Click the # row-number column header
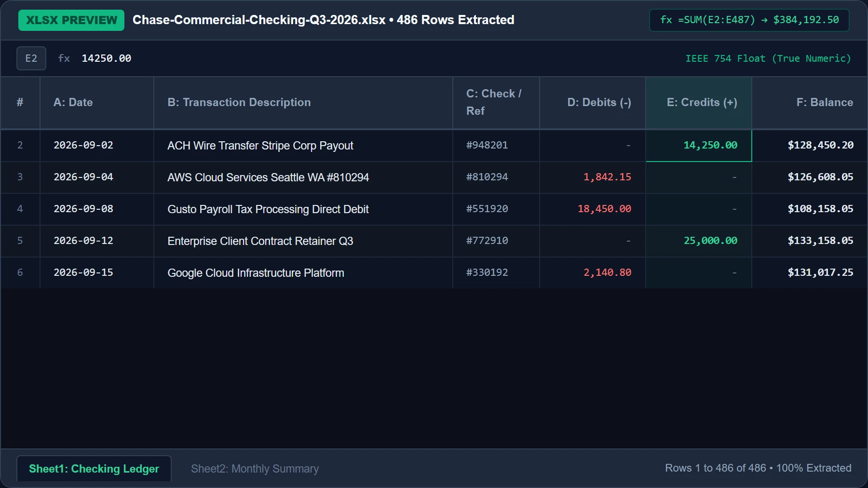This screenshot has height=488, width=868. pyautogui.click(x=20, y=103)
